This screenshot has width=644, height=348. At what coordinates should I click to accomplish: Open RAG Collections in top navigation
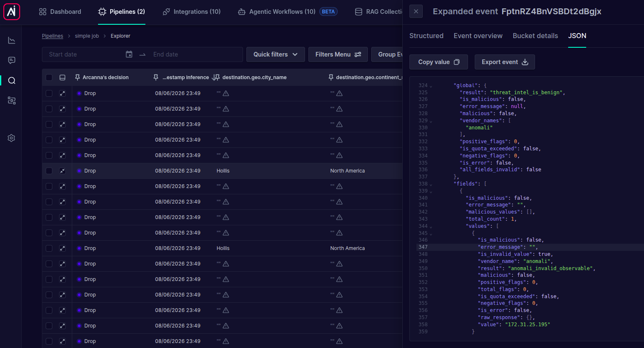[x=379, y=12]
